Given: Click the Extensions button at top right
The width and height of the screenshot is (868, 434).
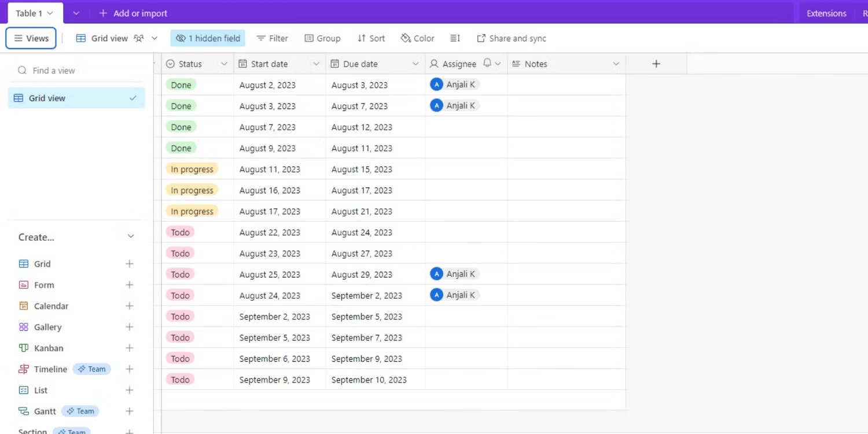Looking at the screenshot, I should tap(826, 13).
